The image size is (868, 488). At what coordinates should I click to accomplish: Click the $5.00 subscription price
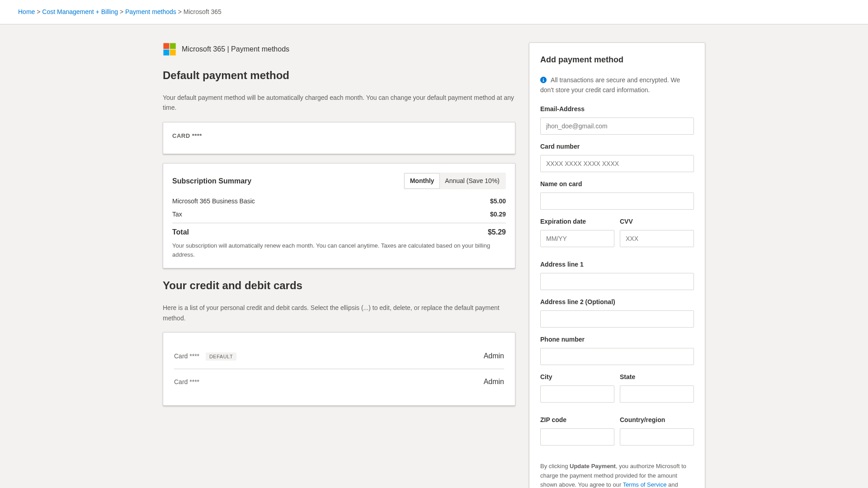498,201
